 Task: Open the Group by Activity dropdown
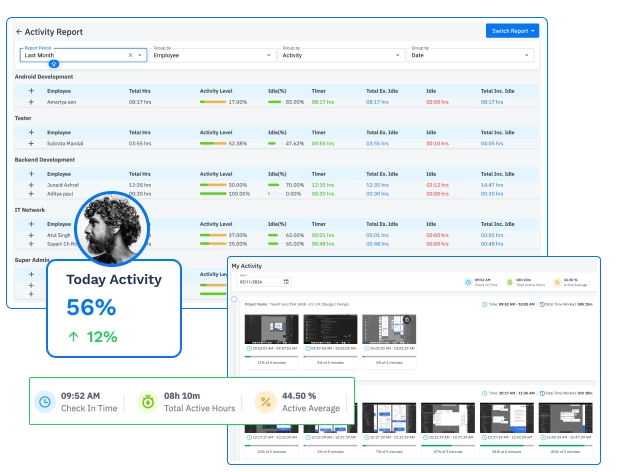tap(398, 55)
